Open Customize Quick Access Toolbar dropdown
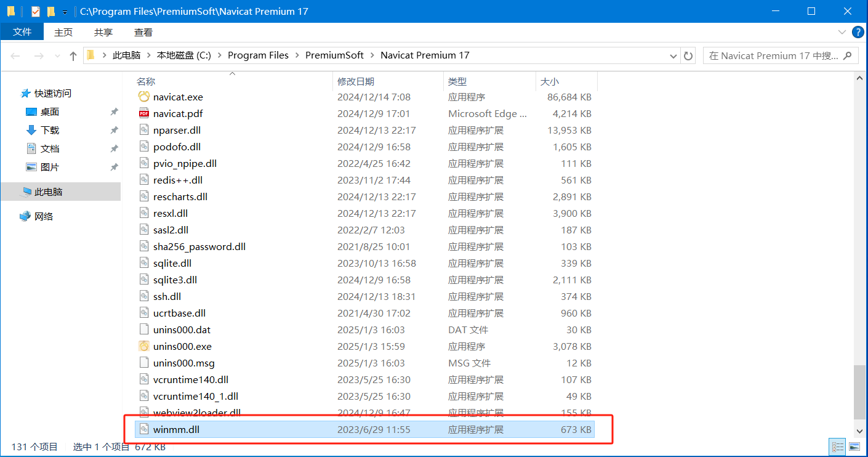Screen dimensions: 868x457 coord(65,12)
